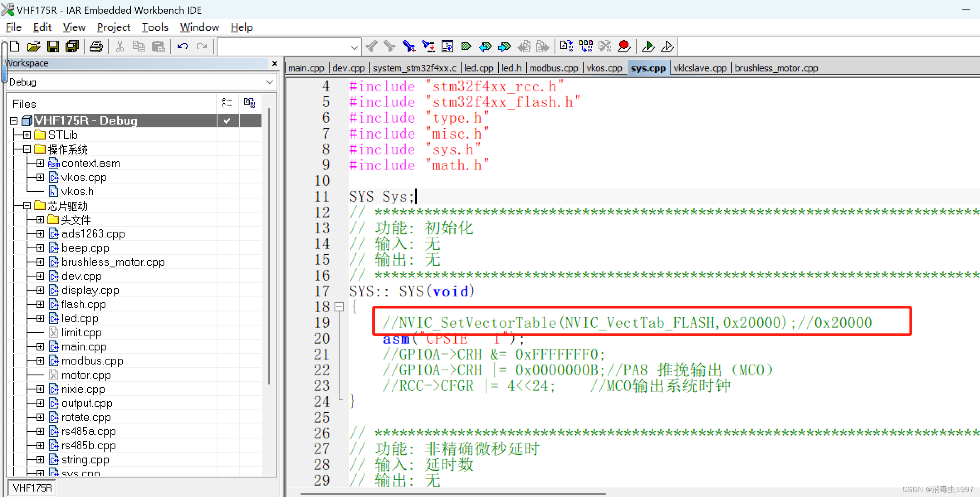Click the VHF175R tab below the workspace
This screenshot has width=980, height=497.
pyautogui.click(x=32, y=488)
